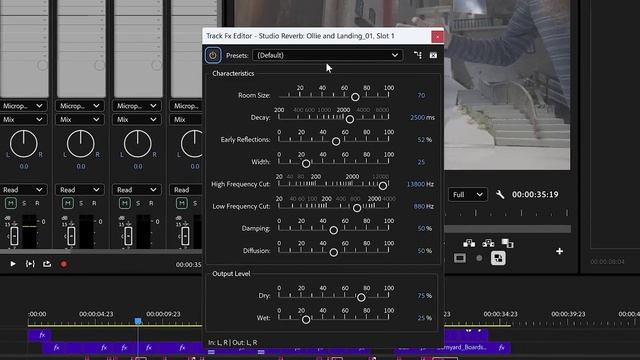Open the third channel's Read automation dropdown
The height and width of the screenshot is (360, 640).
tap(136, 190)
